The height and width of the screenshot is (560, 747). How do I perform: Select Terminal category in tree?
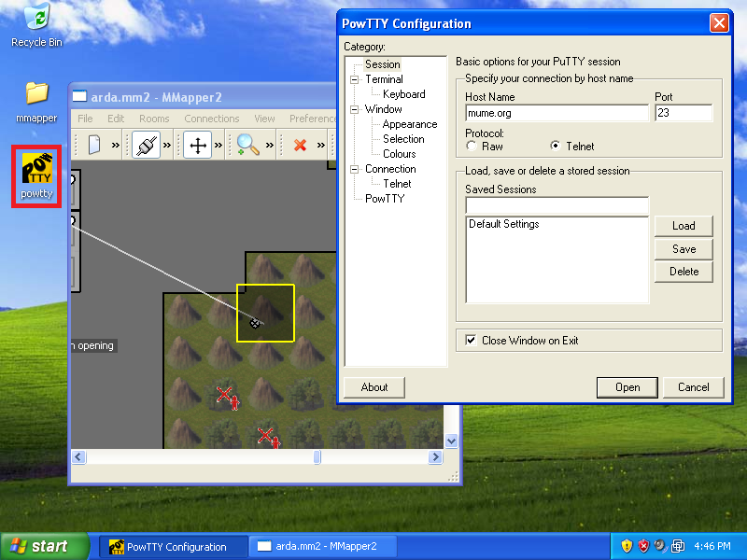click(384, 79)
